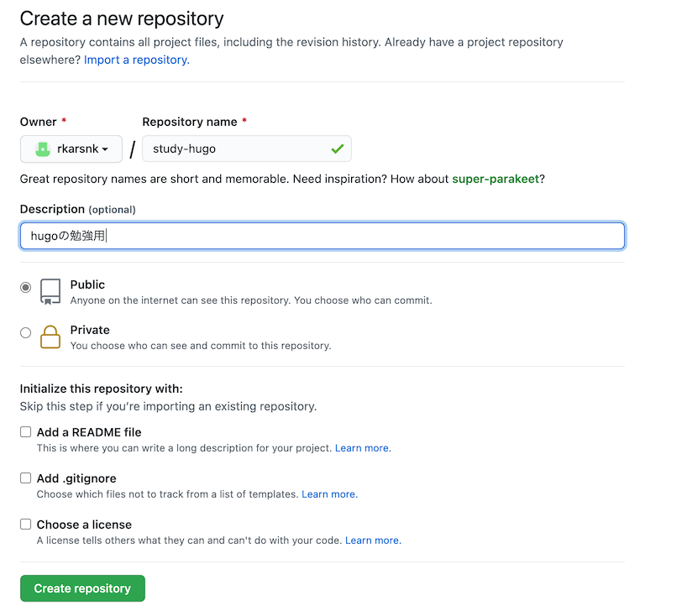Open the Import a repository link

pos(137,60)
